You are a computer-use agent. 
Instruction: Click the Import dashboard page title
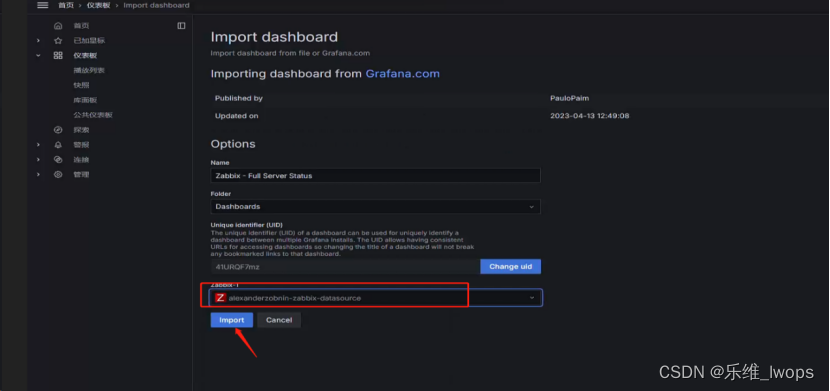coord(274,37)
